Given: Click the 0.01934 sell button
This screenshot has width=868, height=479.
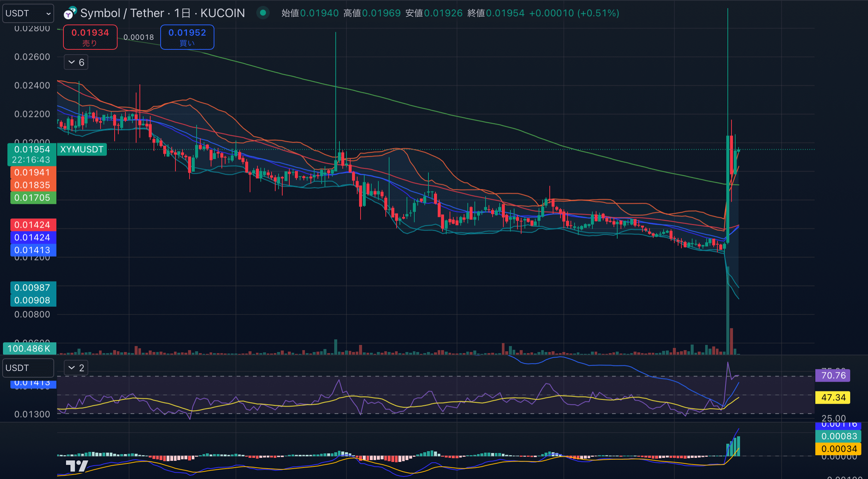Looking at the screenshot, I should click(90, 37).
